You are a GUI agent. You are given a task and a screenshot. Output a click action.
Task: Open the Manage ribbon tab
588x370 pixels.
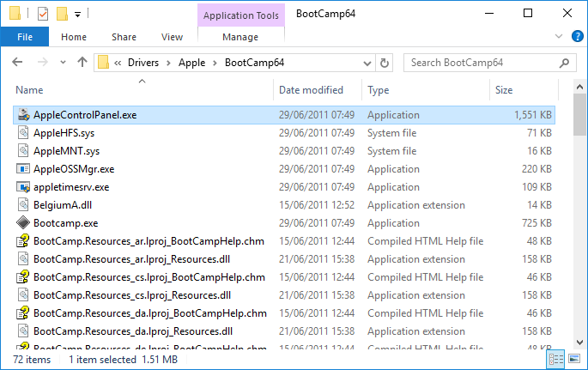point(240,37)
